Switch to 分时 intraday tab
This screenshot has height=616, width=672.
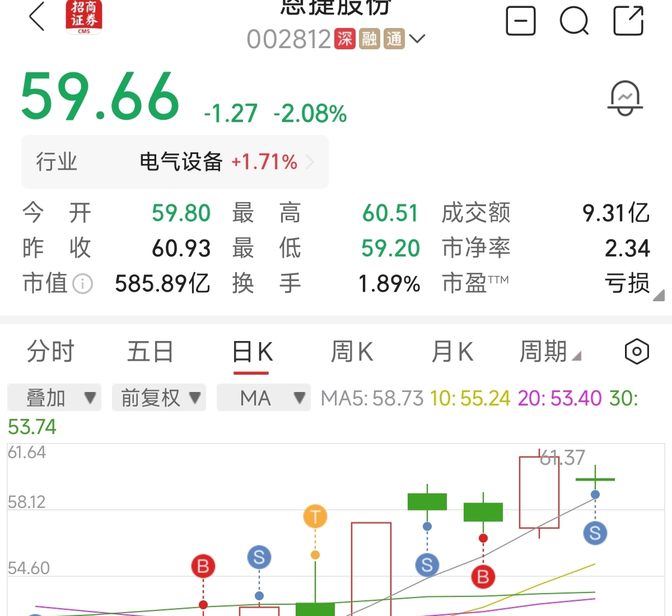pyautogui.click(x=50, y=352)
